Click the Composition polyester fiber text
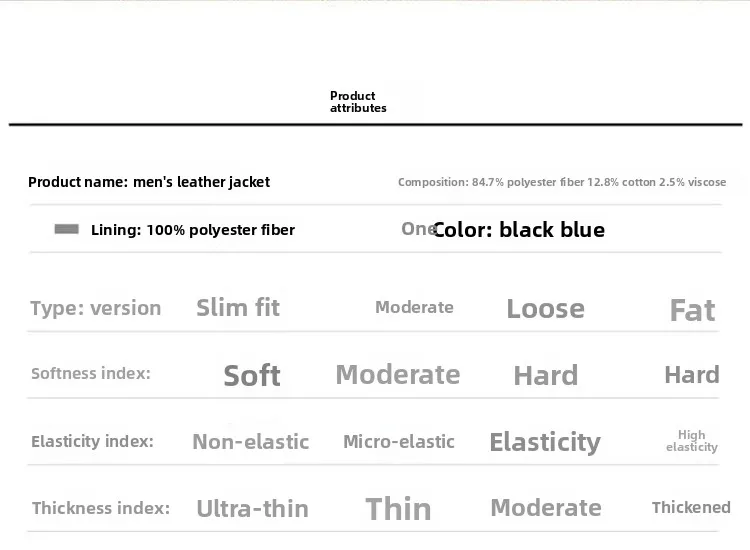 [x=561, y=182]
